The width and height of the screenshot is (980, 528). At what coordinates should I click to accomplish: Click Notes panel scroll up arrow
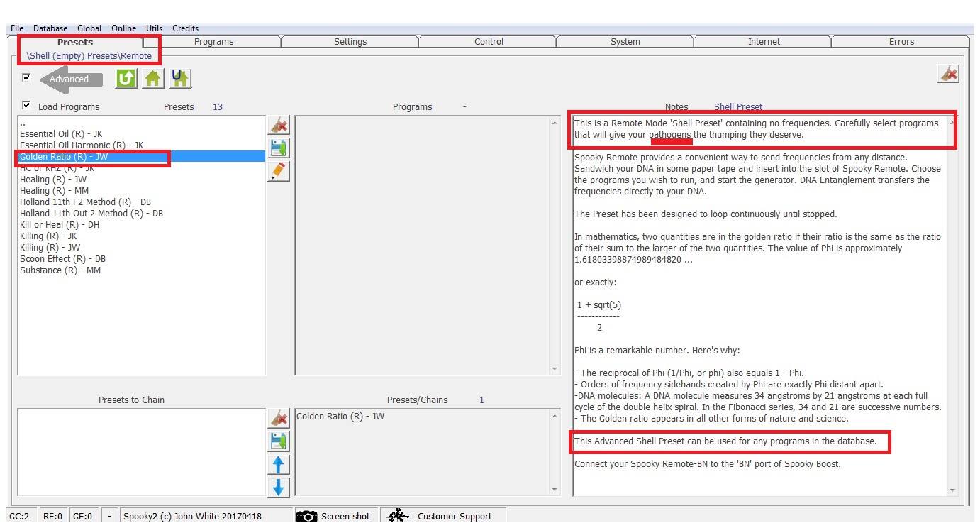(x=952, y=123)
